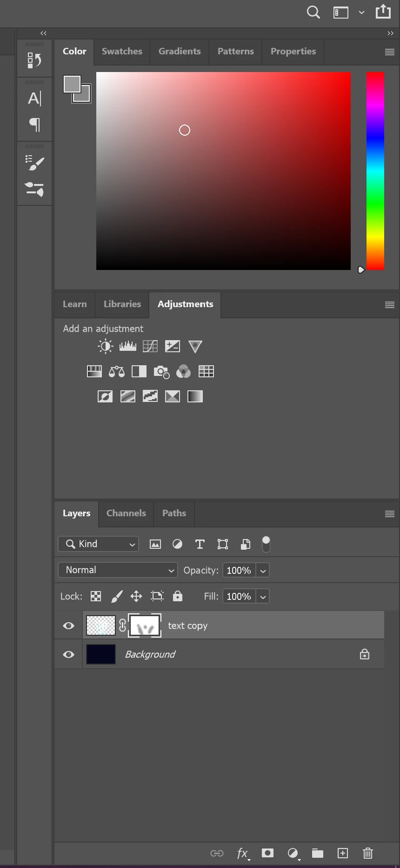The image size is (400, 868).
Task: Switch to the Libraries tab
Action: [x=122, y=304]
